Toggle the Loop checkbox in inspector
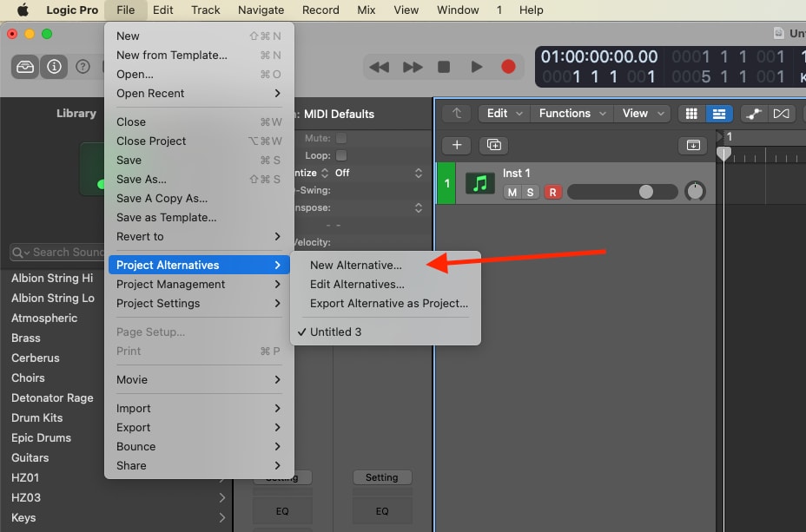Image resolution: width=806 pixels, height=532 pixels. pyautogui.click(x=340, y=155)
